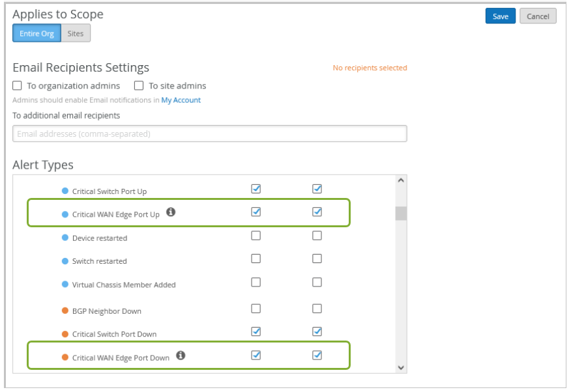This screenshot has width=571, height=392.
Task: Uncheck second checkbox for Critical WAN Edge Port Down
Action: point(317,356)
